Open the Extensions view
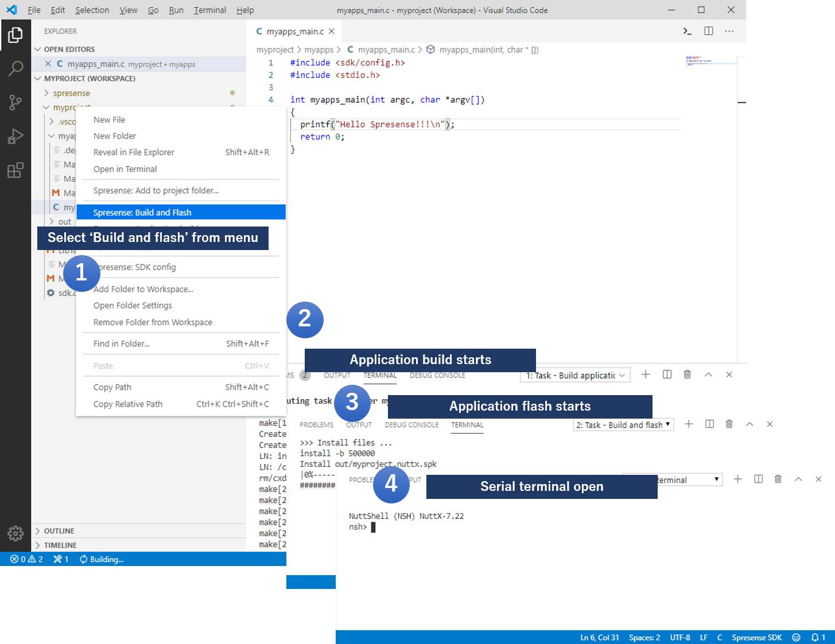The height and width of the screenshot is (644, 835). pos(15,170)
